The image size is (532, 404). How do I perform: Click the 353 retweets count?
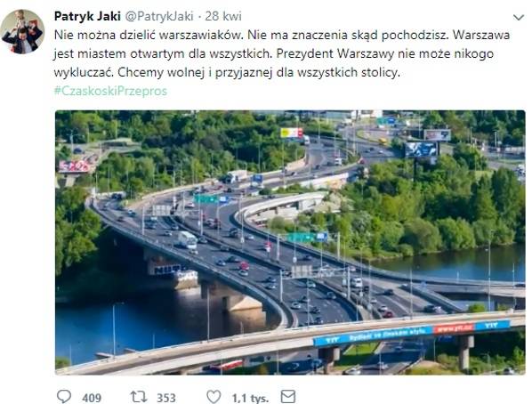click(x=166, y=398)
